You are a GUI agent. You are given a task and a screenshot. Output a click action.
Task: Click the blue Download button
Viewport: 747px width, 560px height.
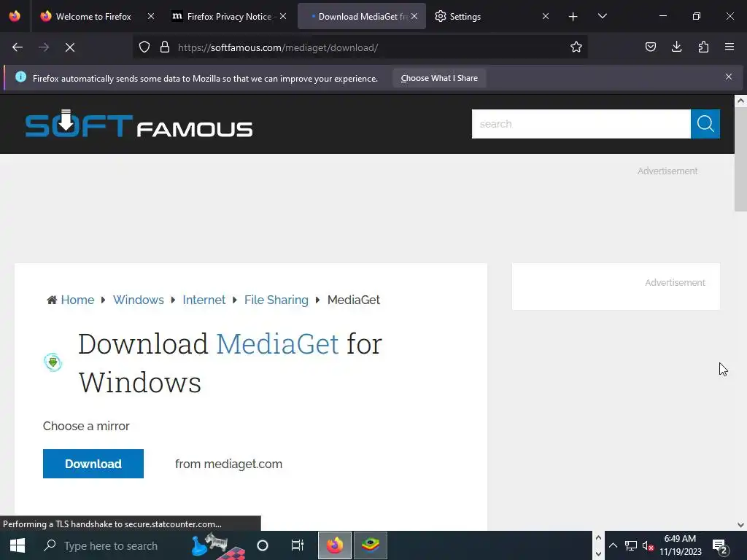point(93,463)
